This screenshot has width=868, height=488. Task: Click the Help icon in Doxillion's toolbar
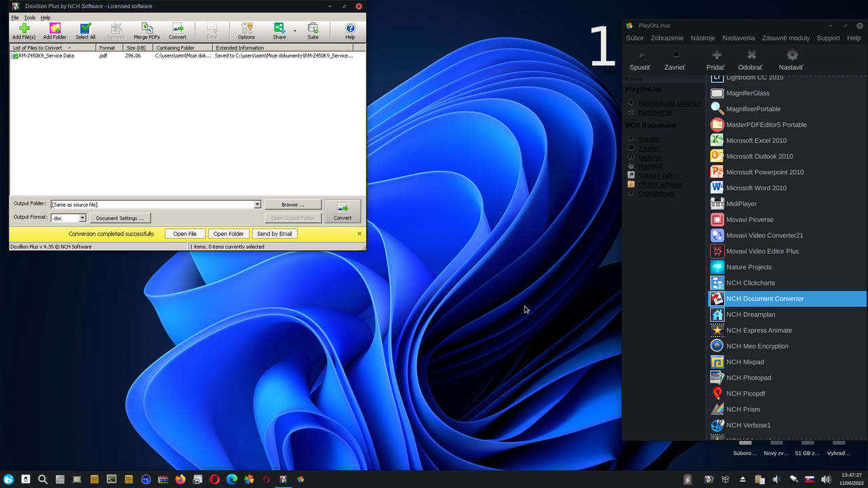350,31
